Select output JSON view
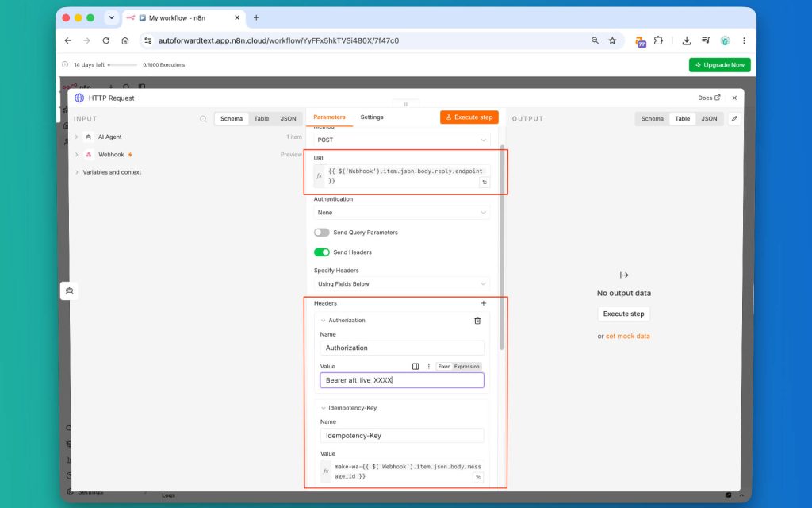 709,119
